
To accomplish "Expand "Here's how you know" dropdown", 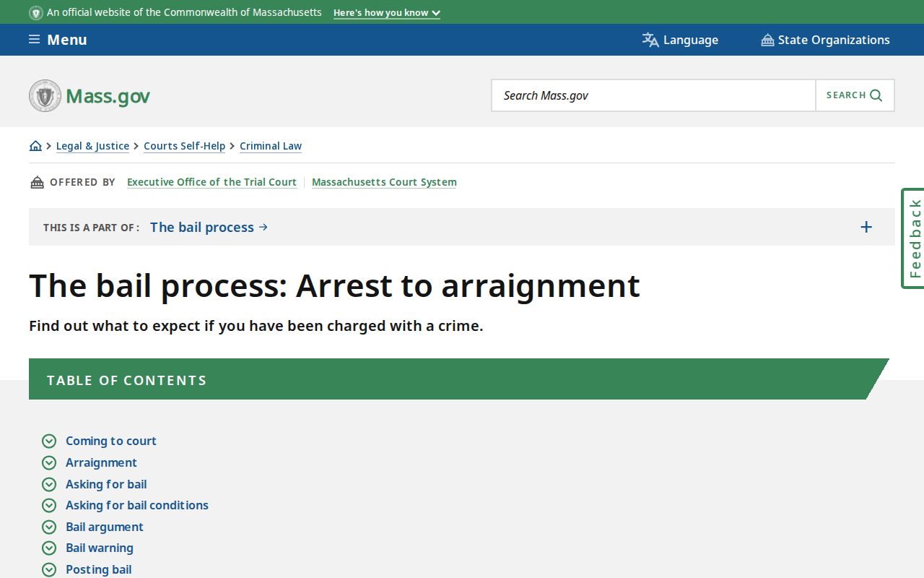I will point(387,13).
